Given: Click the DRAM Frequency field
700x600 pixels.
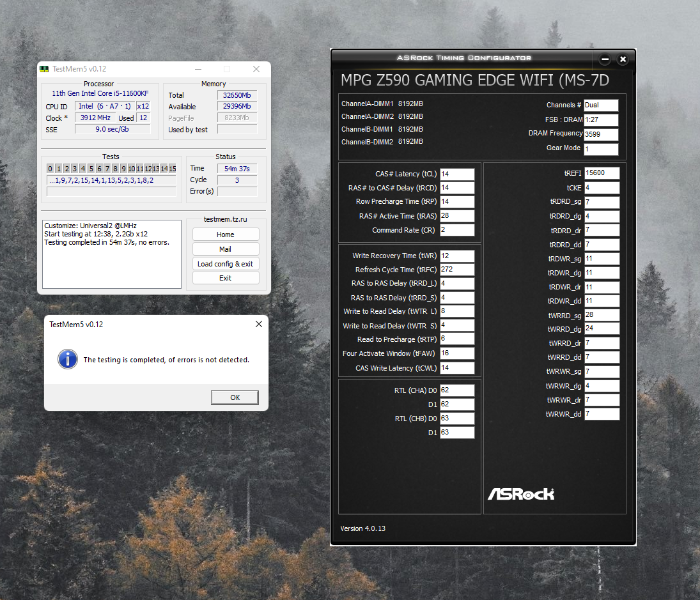Looking at the screenshot, I should click(x=601, y=134).
